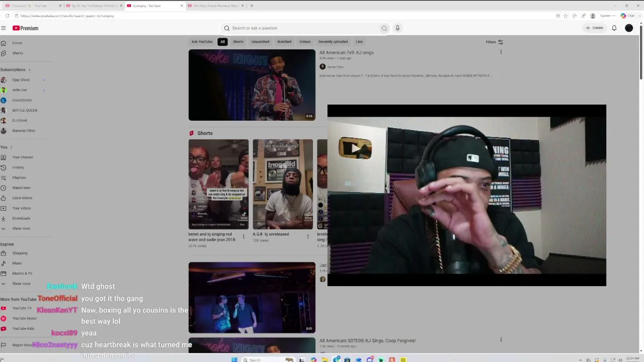This screenshot has height=362, width=644.
Task: Open the A.S.K kj unreleased short
Action: pyautogui.click(x=283, y=184)
